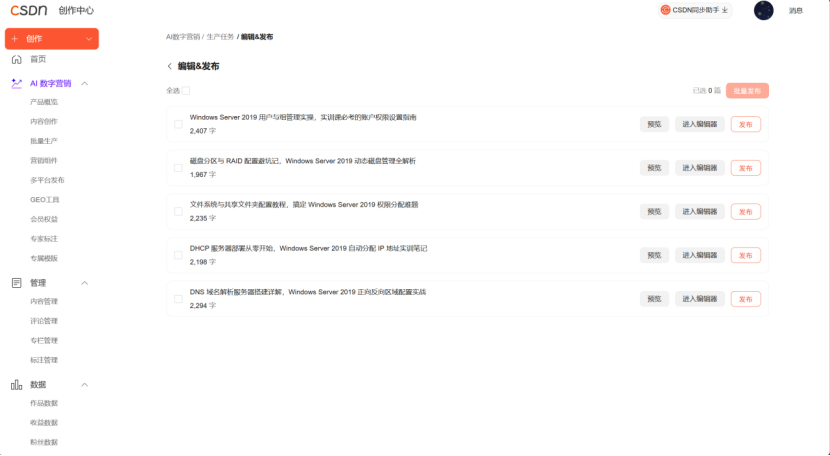Open 收益数据 in the sidebar
830x456 pixels.
click(44, 423)
